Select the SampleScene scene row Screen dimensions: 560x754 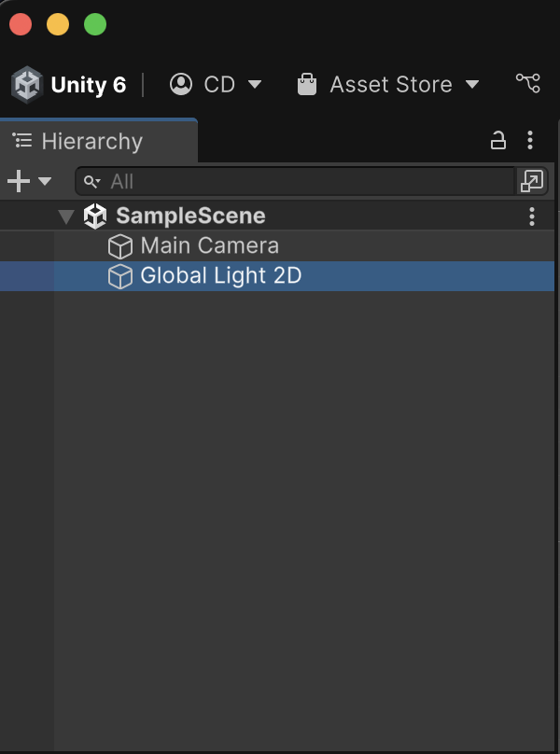(x=277, y=216)
